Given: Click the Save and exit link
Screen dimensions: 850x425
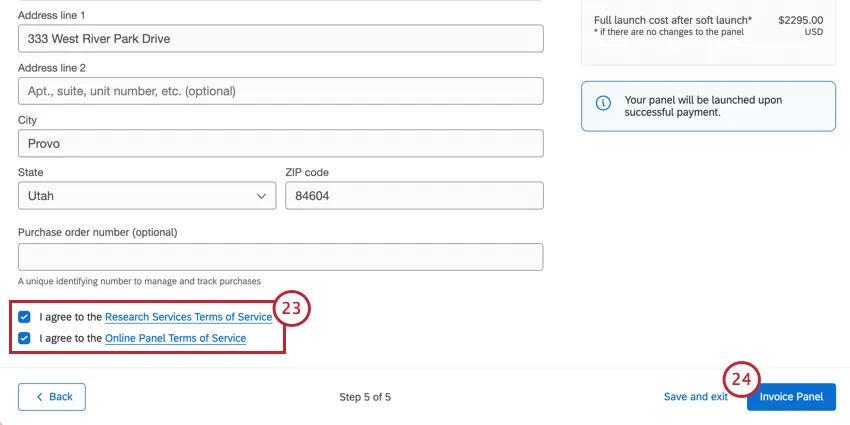Looking at the screenshot, I should pyautogui.click(x=695, y=397).
